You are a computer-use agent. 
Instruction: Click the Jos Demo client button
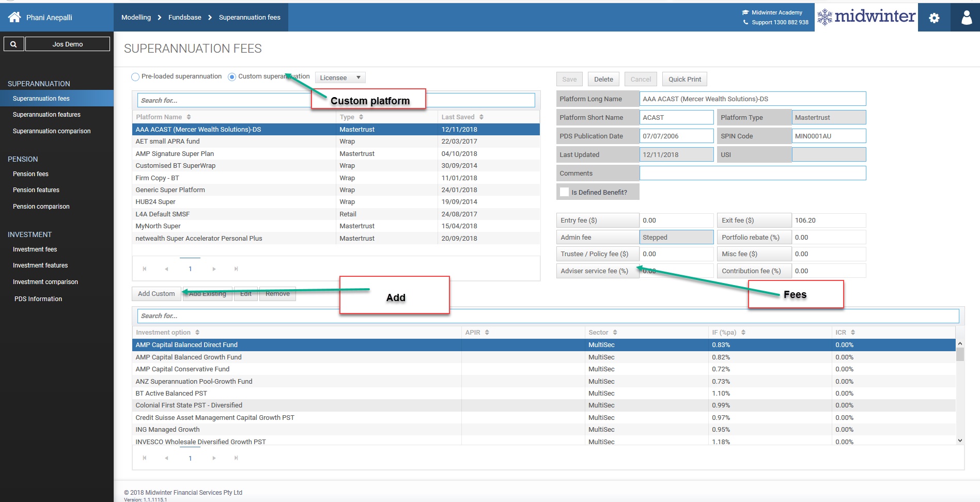click(x=68, y=44)
